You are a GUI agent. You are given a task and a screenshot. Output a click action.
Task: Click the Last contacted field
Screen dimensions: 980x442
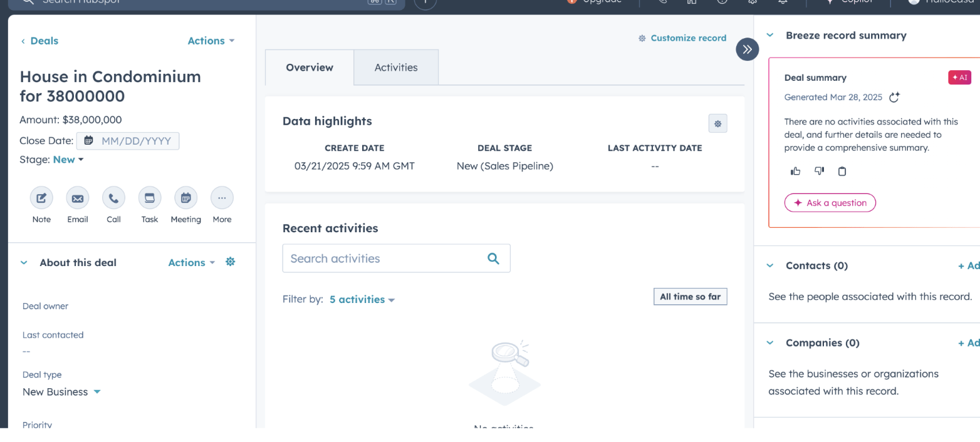point(53,342)
